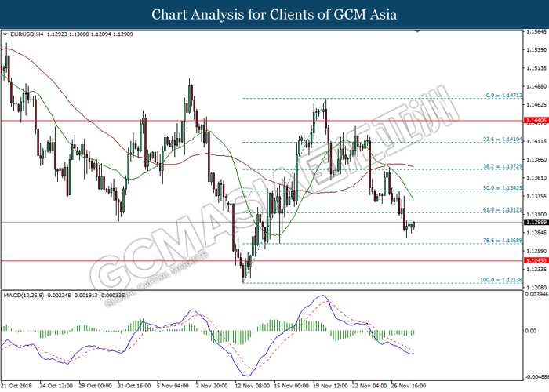Click the Fibonacci 100.0 = 1.12138 label

pos(501,280)
